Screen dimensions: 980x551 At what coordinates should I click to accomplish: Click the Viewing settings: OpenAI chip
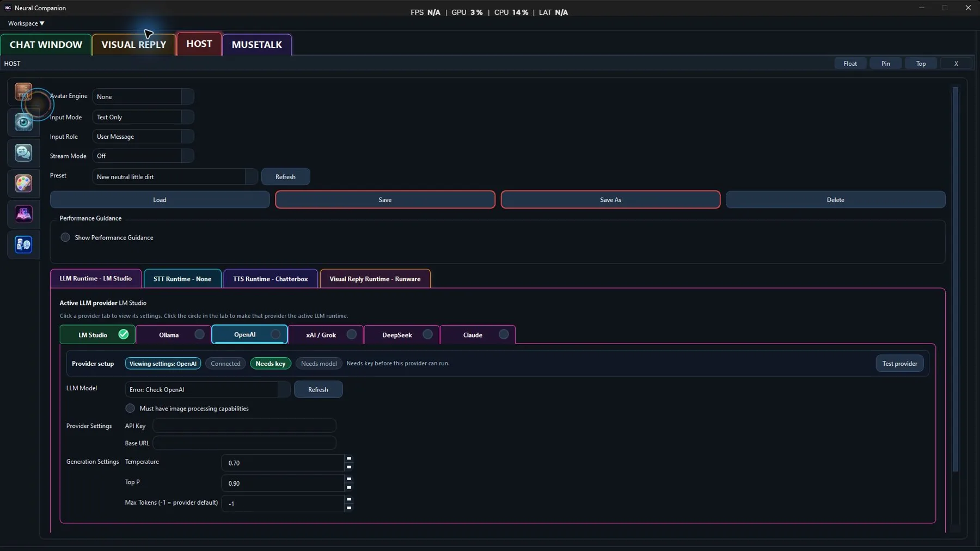coord(163,363)
